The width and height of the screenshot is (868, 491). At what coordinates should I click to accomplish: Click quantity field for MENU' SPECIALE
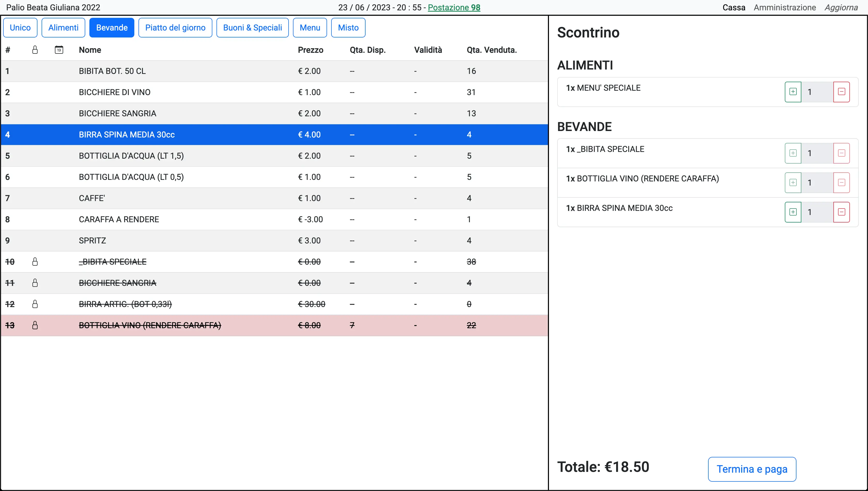coord(817,92)
